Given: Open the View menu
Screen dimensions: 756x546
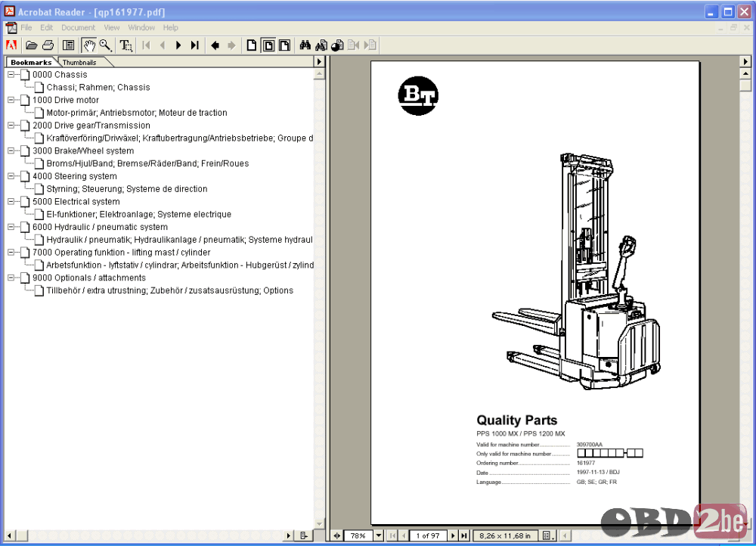Looking at the screenshot, I should 111,28.
